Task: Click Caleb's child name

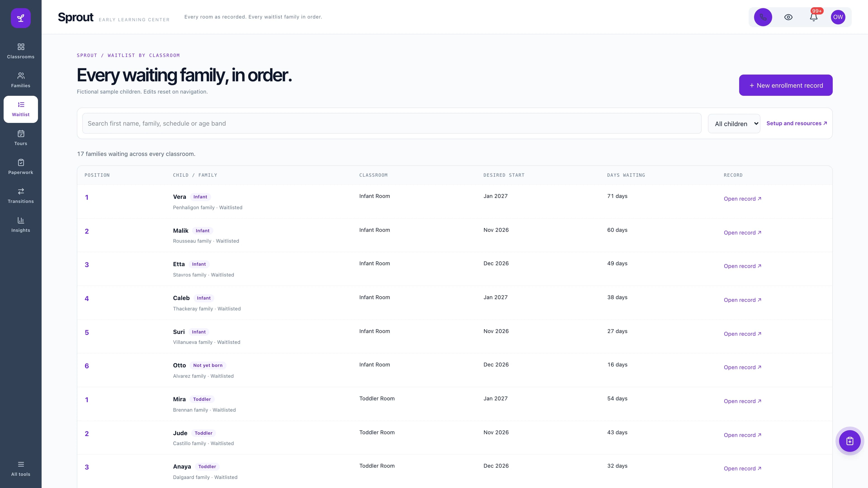Action: pyautogui.click(x=181, y=298)
